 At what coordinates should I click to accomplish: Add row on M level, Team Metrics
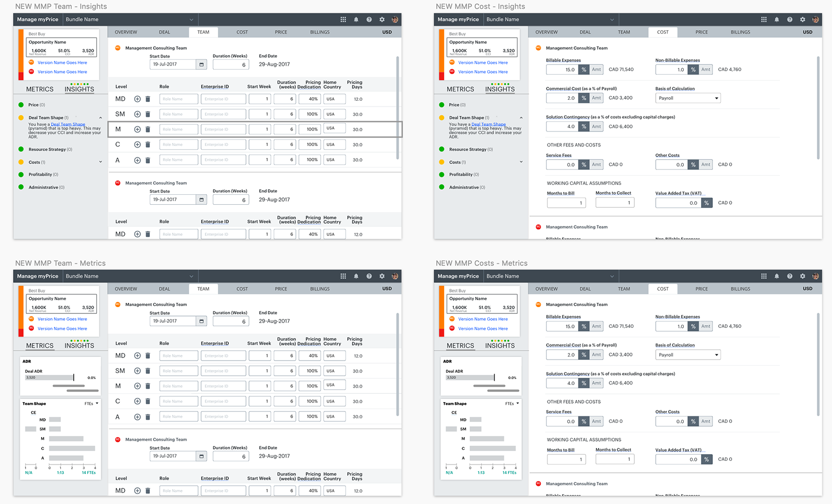point(137,386)
